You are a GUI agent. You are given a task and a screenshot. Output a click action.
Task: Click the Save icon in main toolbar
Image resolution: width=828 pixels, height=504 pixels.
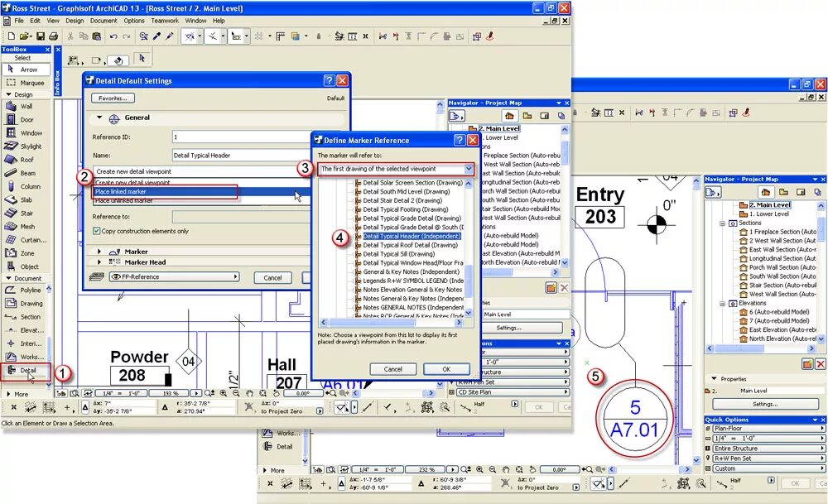40,36
